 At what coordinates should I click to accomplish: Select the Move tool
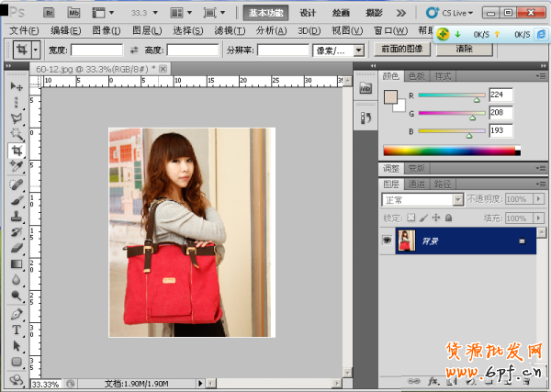17,86
